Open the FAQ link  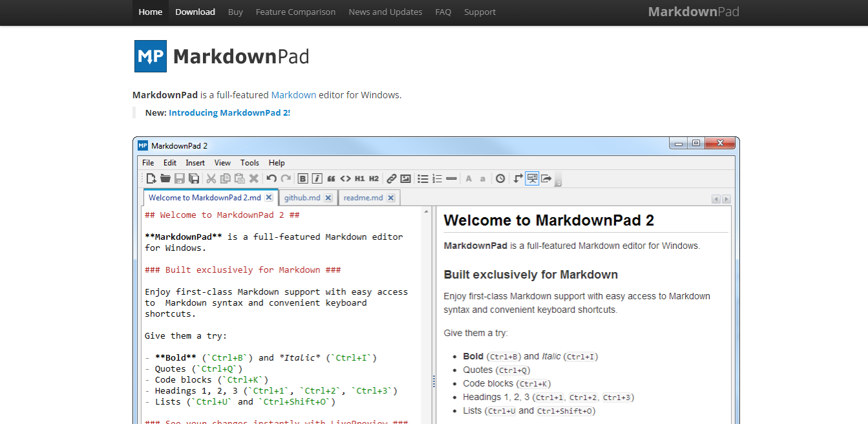coord(443,12)
